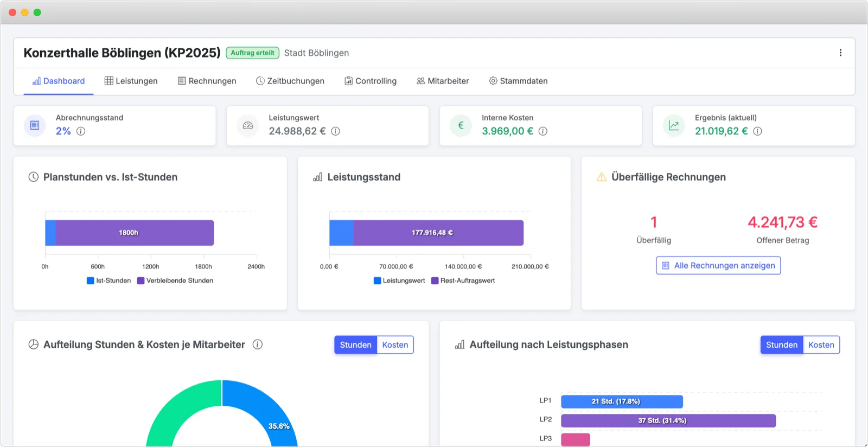Viewport: 868px width, 447px height.
Task: Open the three-dot project options menu
Action: (840, 53)
